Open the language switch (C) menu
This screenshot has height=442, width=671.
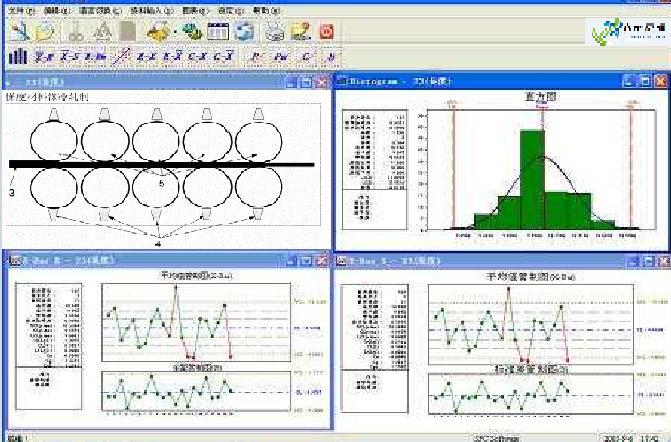[x=100, y=11]
